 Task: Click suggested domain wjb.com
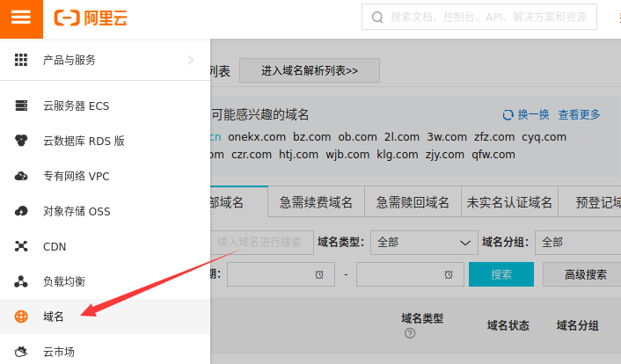point(347,155)
